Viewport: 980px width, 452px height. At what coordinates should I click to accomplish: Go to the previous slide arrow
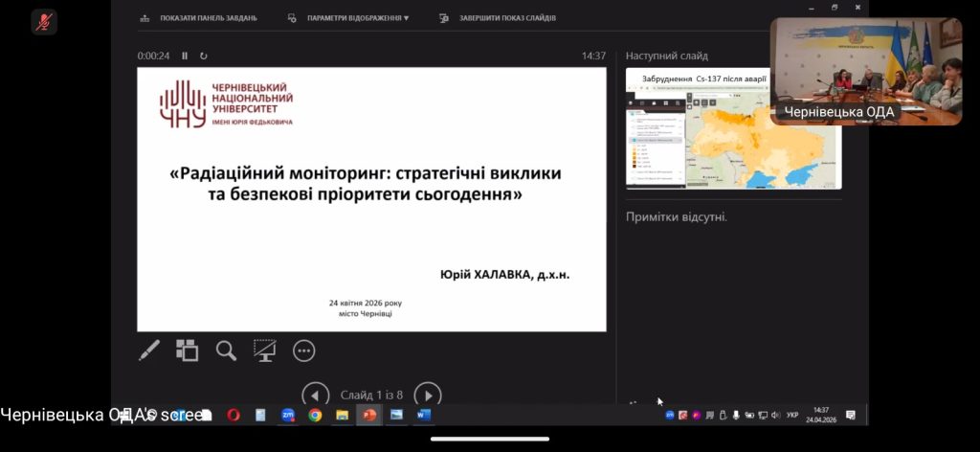tap(316, 395)
